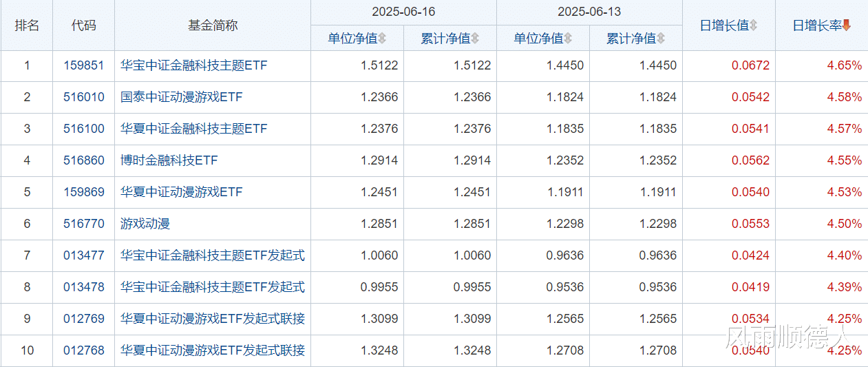Open the fund name link in row 013477
This screenshot has height=367, width=868.
(x=213, y=255)
